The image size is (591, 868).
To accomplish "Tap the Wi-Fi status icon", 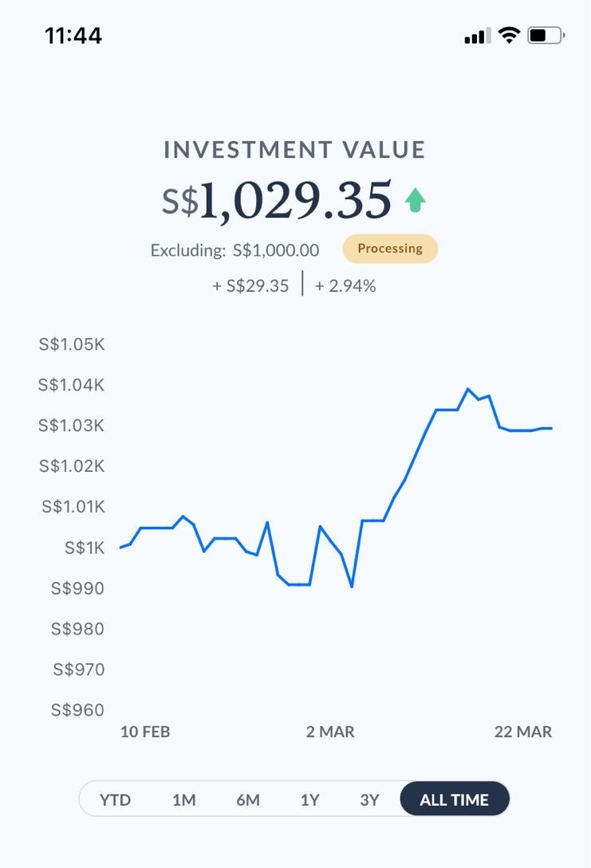I will pos(508,35).
